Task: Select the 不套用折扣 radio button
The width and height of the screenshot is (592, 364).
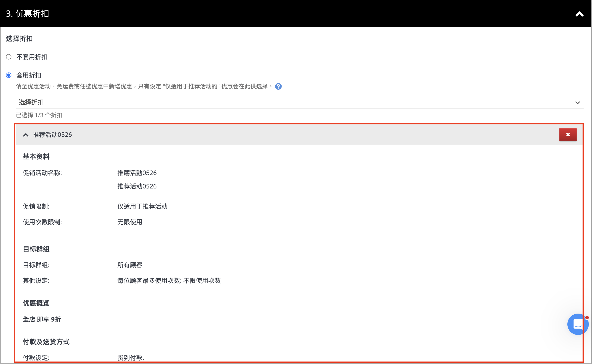Action: tap(9, 57)
